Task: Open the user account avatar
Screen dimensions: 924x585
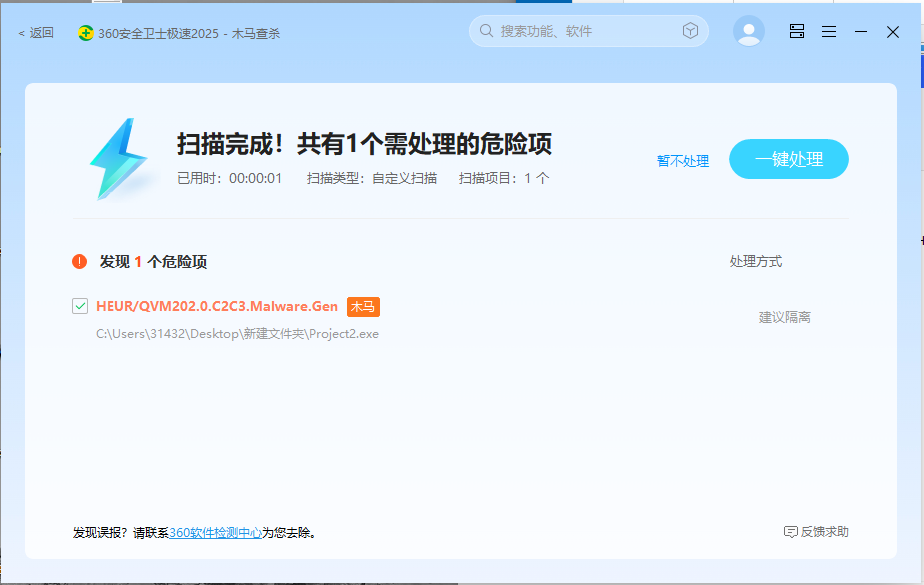Action: (x=748, y=31)
